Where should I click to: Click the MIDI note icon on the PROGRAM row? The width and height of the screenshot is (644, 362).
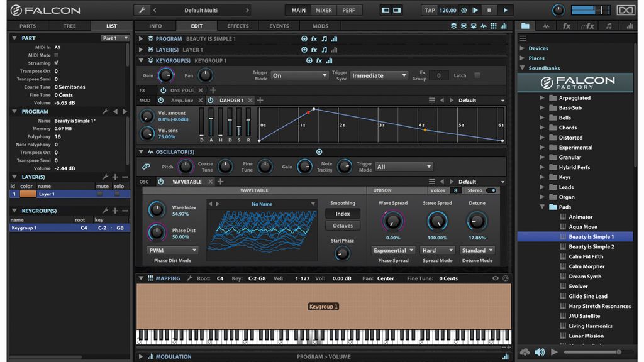pos(325,38)
